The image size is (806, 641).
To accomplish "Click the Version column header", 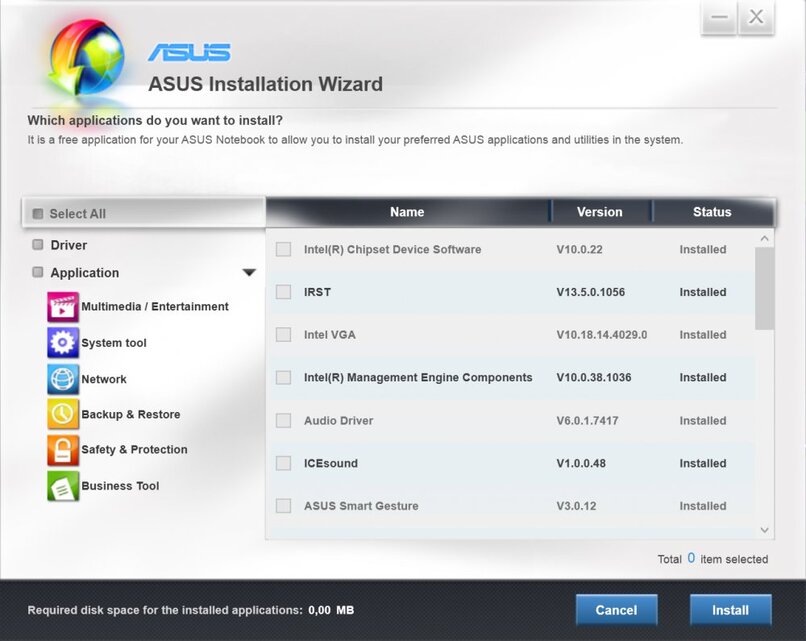I will pos(600,212).
